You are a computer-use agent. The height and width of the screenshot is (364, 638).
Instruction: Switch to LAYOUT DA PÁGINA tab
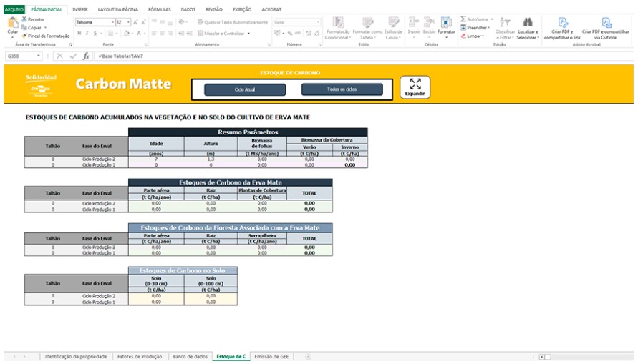pyautogui.click(x=118, y=9)
